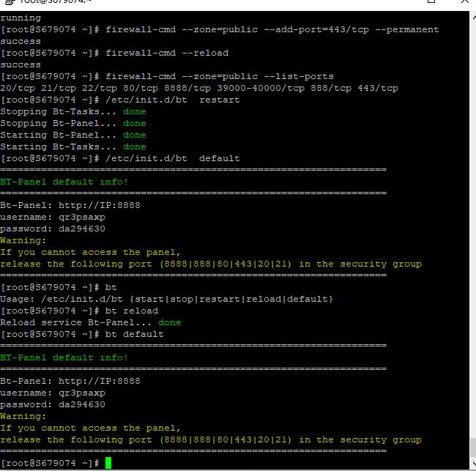
Task: Click the green cursor block at the prompt
Action: (108, 463)
